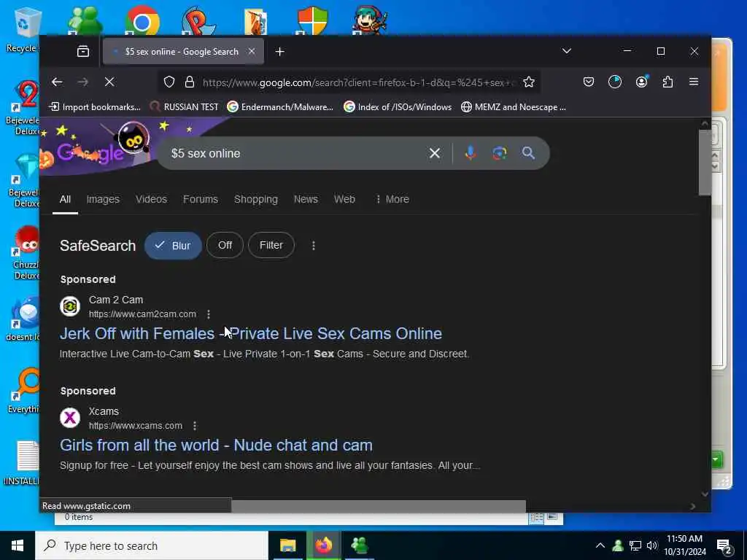Open the Windows Start menu
Screen dimensions: 747x560
[x=18, y=545]
